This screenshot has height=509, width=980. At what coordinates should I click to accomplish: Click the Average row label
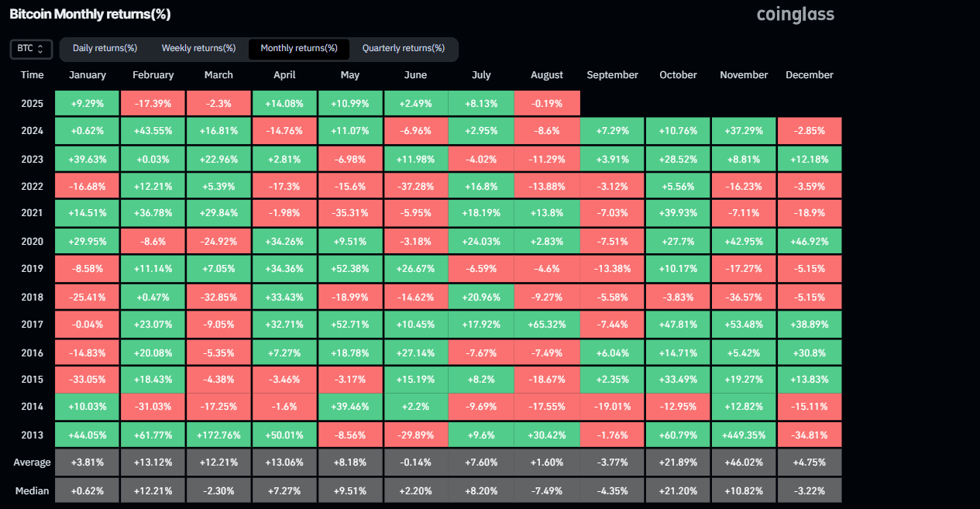pyautogui.click(x=32, y=462)
